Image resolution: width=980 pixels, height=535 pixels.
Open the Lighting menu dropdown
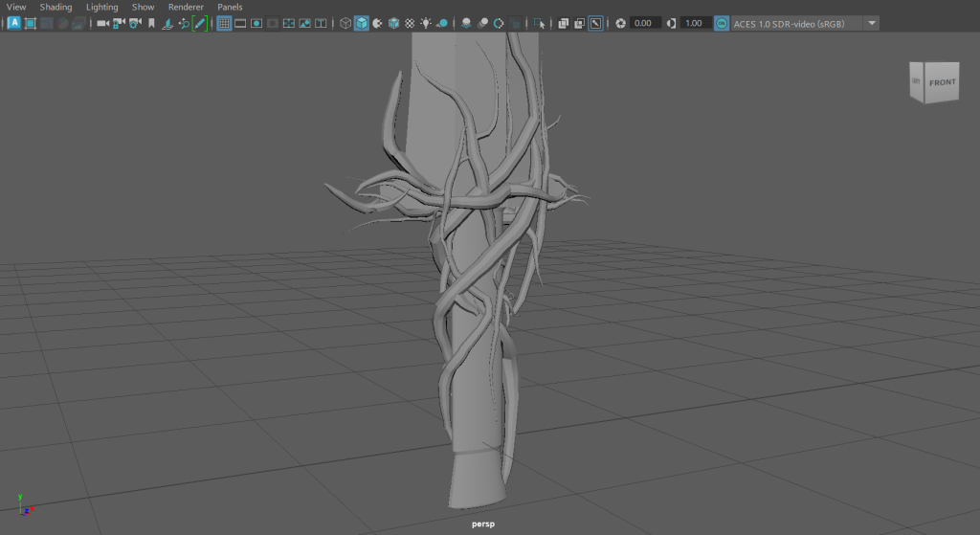(102, 7)
